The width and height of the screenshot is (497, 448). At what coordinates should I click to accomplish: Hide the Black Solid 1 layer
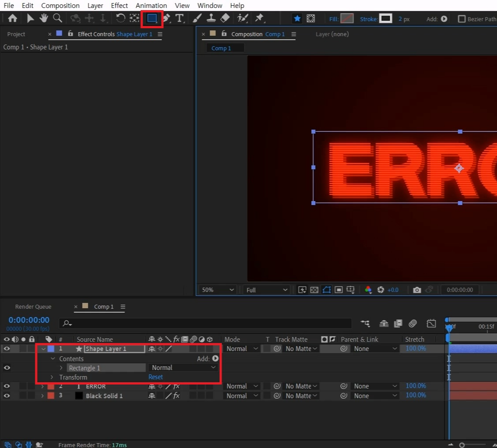click(x=7, y=396)
